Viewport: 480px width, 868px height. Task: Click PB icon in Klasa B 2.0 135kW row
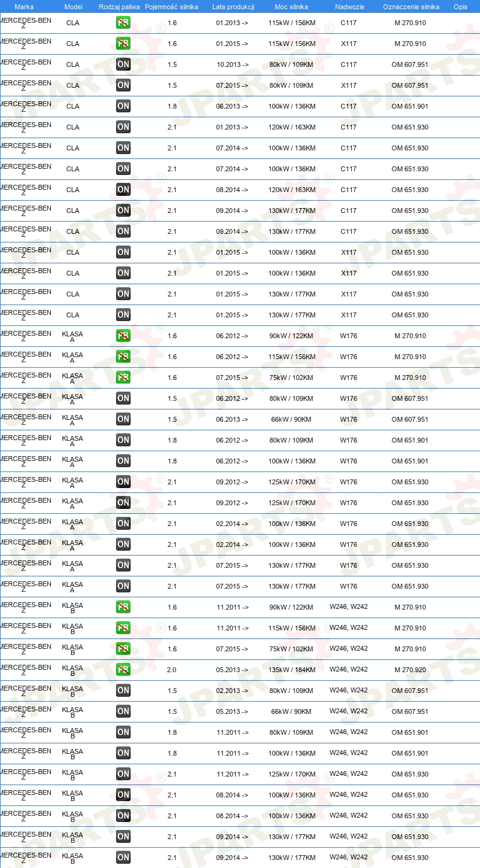pyautogui.click(x=123, y=670)
